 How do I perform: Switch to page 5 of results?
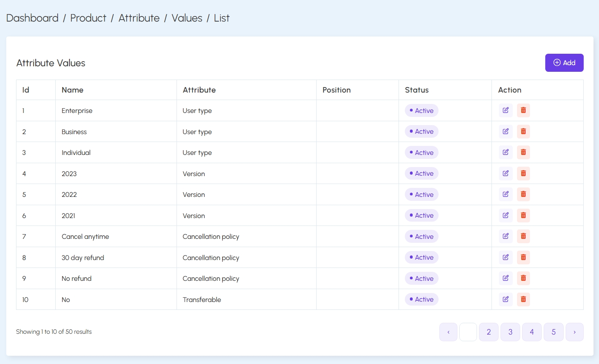click(553, 332)
